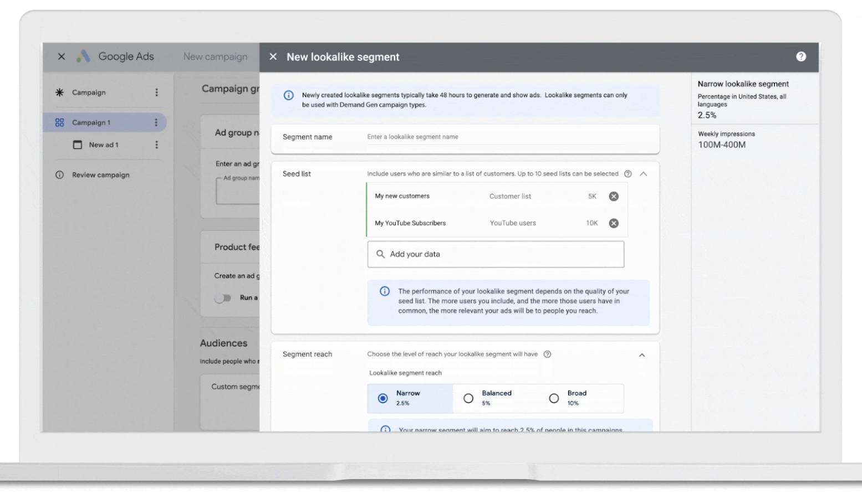
Task: Open New ad 1 more options menu
Action: pos(156,145)
